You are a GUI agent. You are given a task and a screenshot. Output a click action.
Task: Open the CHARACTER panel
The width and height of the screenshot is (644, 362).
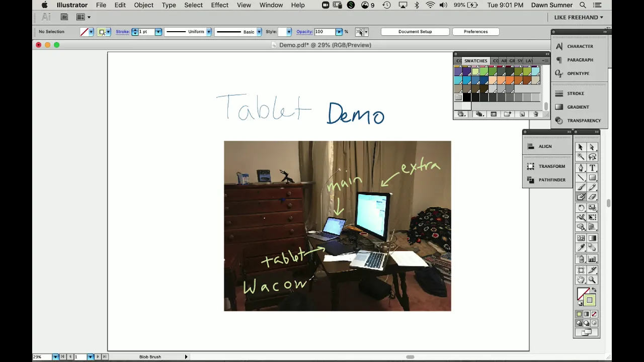coord(580,46)
